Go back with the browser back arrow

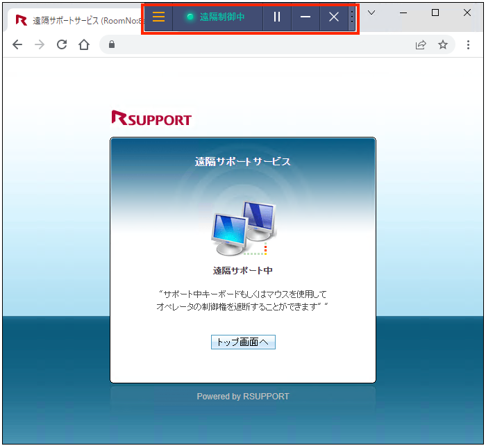pos(17,44)
